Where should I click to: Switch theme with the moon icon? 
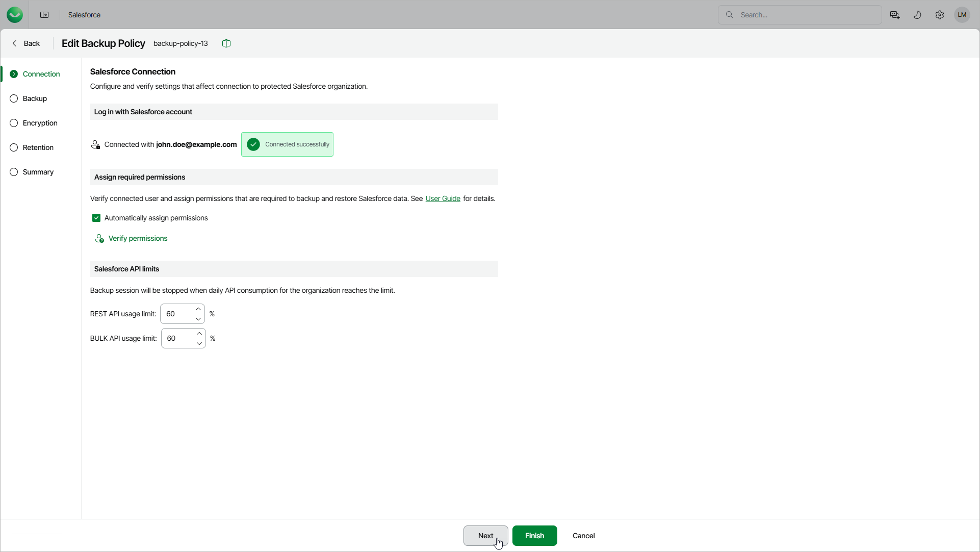tap(917, 15)
